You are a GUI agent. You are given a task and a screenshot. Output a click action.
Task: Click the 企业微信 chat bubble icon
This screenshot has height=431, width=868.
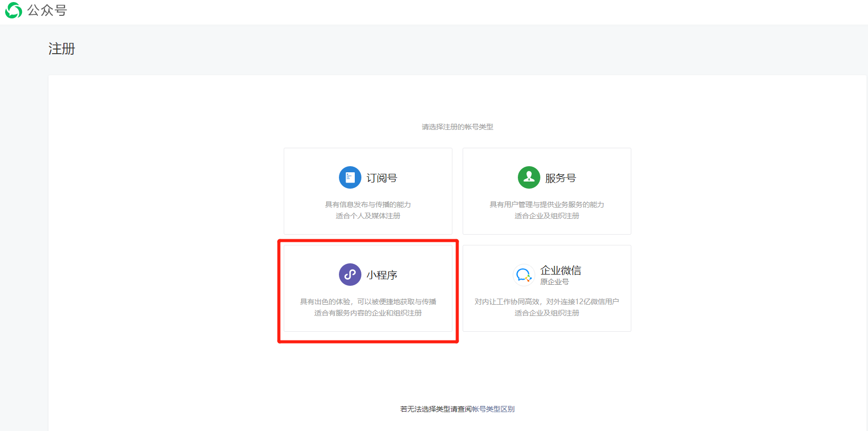(523, 275)
